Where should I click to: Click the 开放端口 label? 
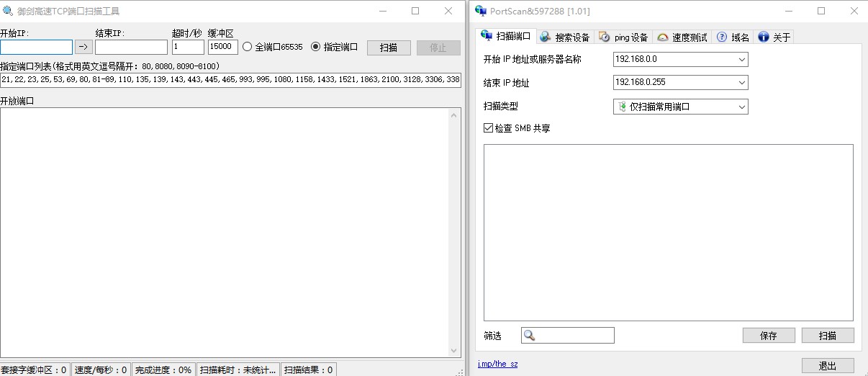[17, 101]
